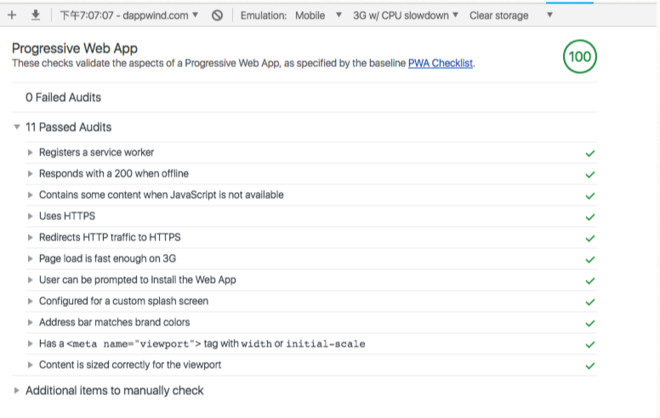Open the PWA Checklist link
Image resolution: width=660 pixels, height=418 pixels.
click(440, 63)
